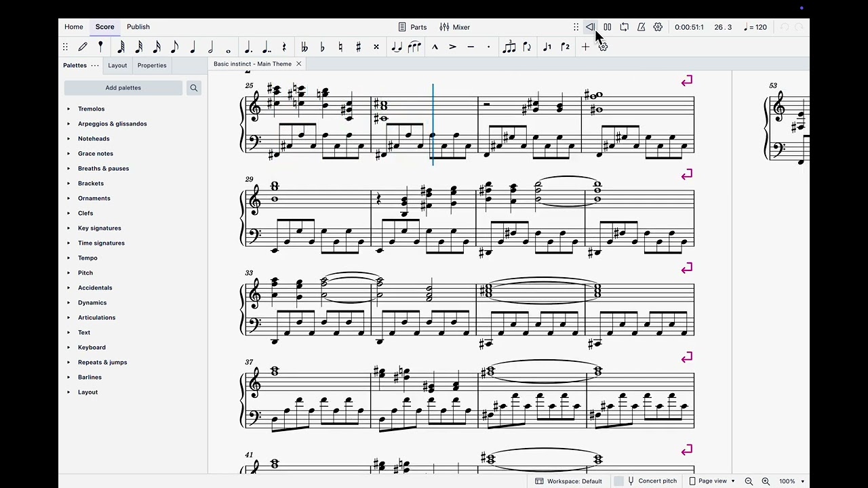Apply the natural accidental
This screenshot has width=868, height=488.
(x=340, y=47)
